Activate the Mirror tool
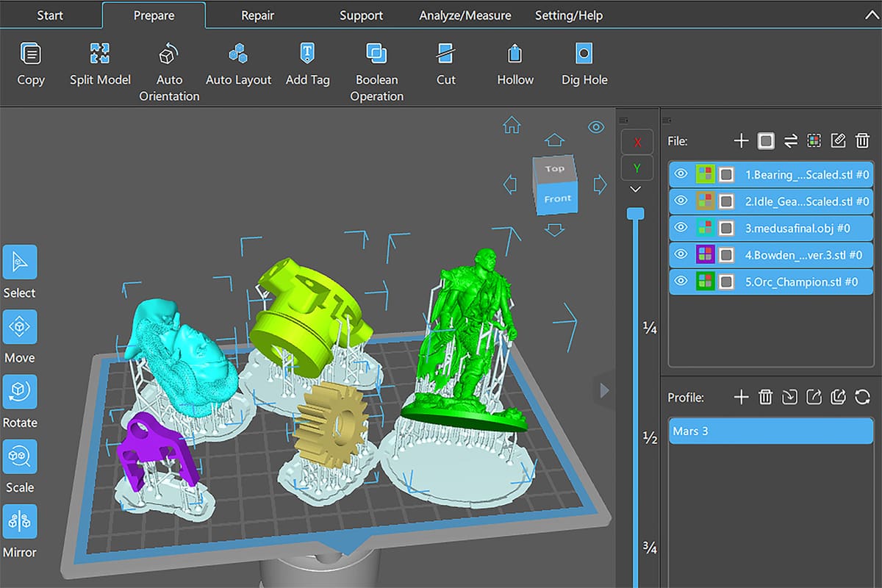882x588 pixels. pyautogui.click(x=20, y=522)
